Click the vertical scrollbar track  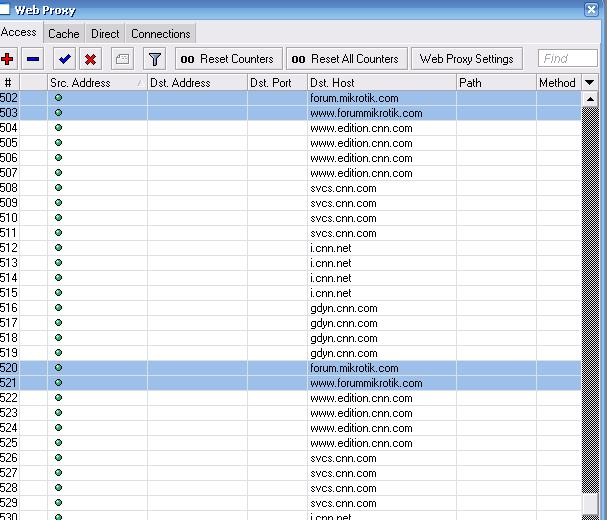590,300
